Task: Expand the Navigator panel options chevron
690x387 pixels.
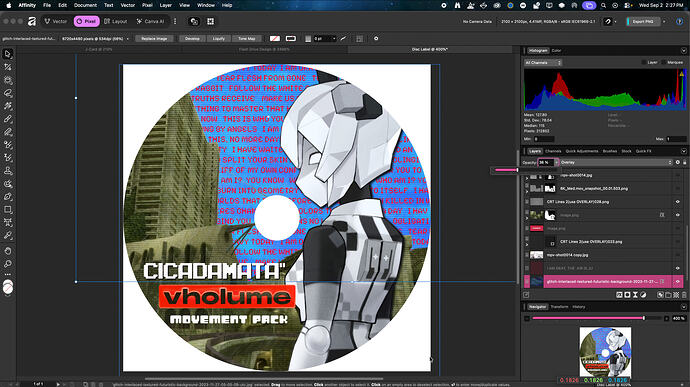Action: 683,307
